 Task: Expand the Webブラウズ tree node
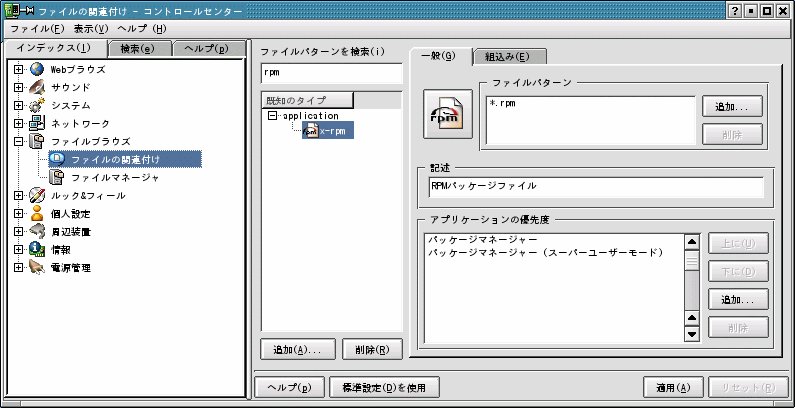(19, 69)
